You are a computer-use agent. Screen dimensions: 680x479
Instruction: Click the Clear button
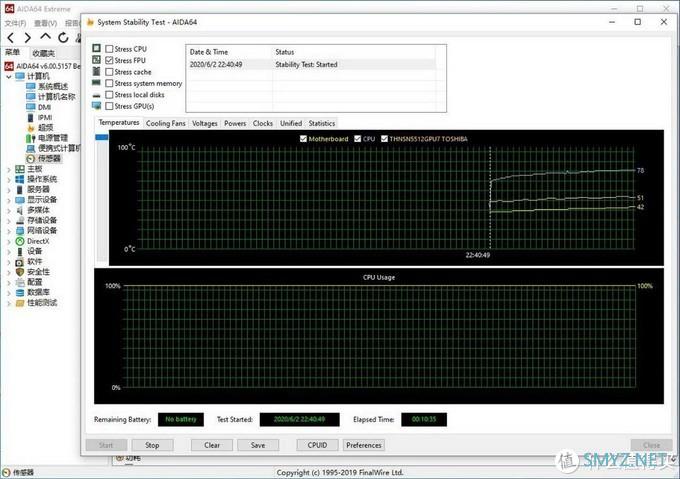click(212, 445)
